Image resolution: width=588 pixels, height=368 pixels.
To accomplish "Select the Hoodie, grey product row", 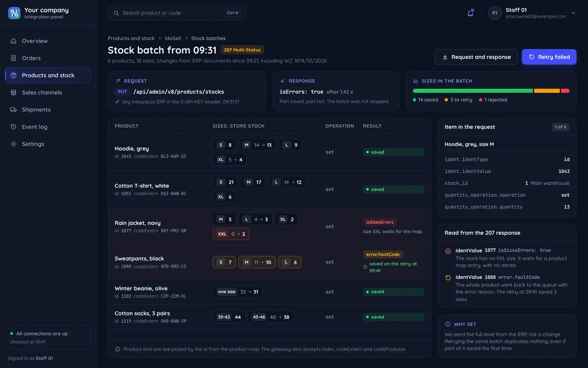I will [269, 152].
